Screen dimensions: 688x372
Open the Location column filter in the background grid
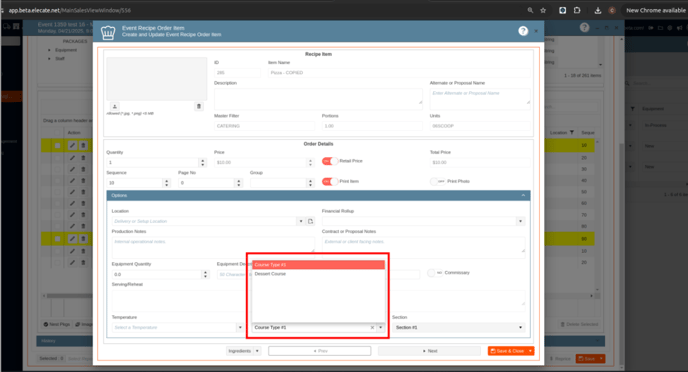[572, 132]
